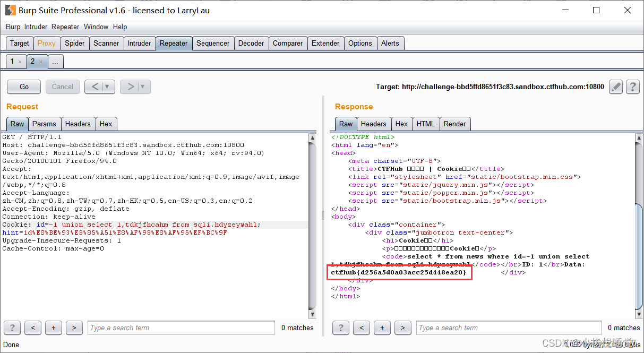The height and width of the screenshot is (353, 644).
Task: Open the response HTML tab
Action: (x=426, y=124)
